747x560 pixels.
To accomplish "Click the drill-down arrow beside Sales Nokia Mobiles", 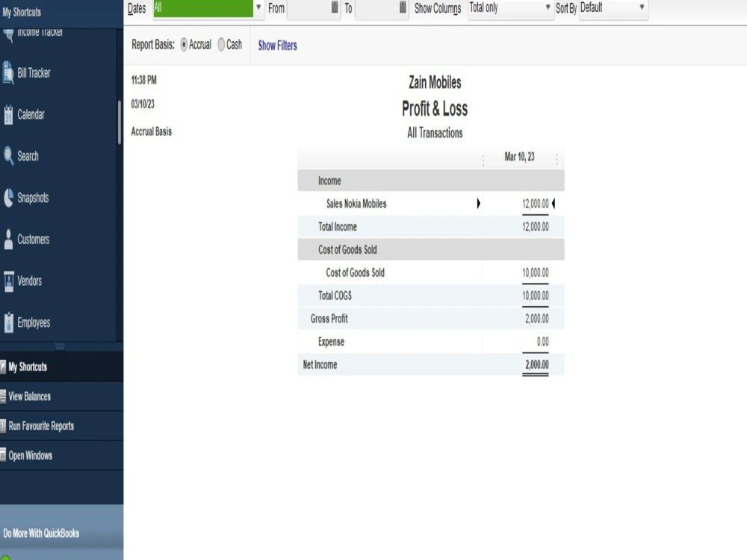I will tap(479, 203).
